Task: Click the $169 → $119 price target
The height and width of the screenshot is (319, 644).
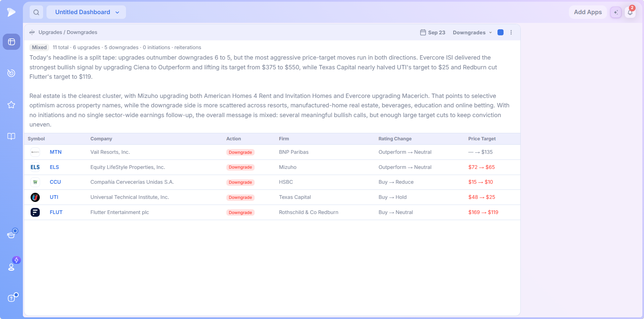Action: [483, 212]
